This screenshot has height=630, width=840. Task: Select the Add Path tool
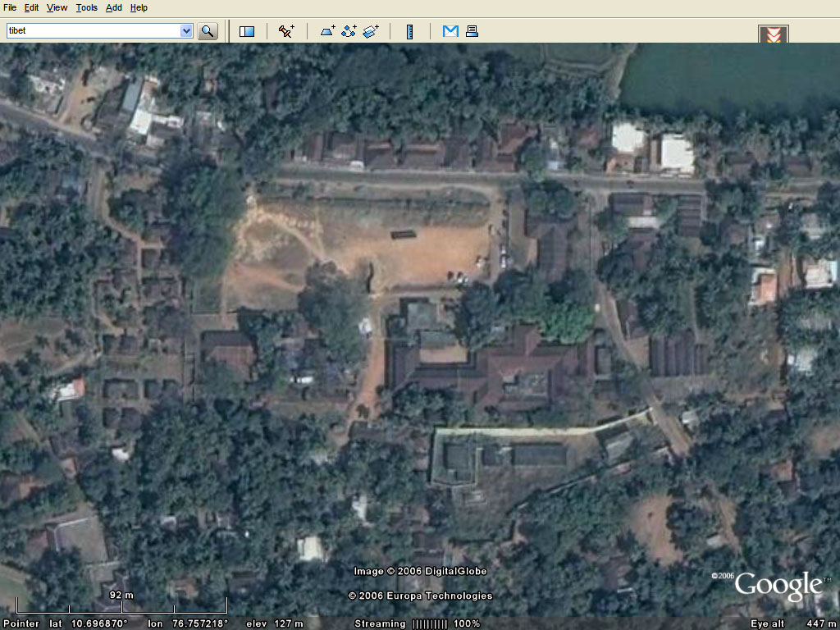(x=349, y=31)
